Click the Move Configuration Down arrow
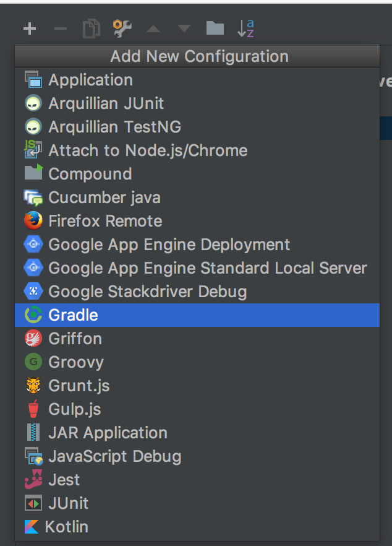 click(x=183, y=28)
